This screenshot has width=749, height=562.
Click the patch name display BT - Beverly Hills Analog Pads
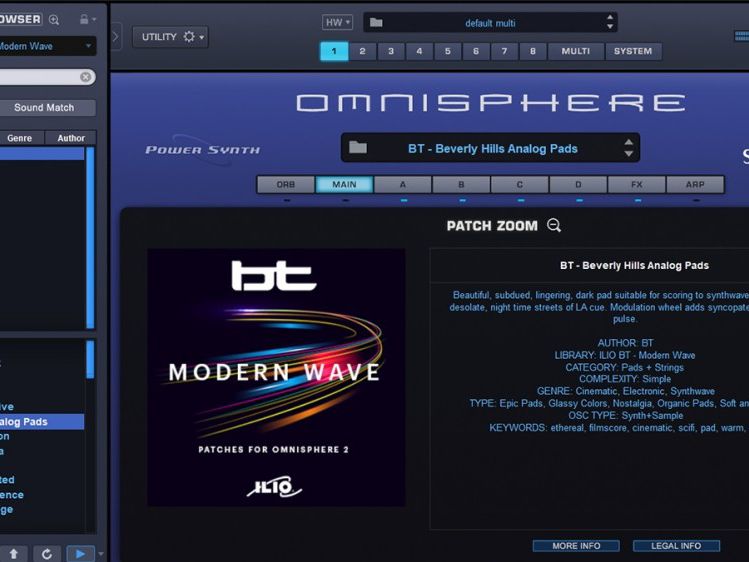(492, 148)
